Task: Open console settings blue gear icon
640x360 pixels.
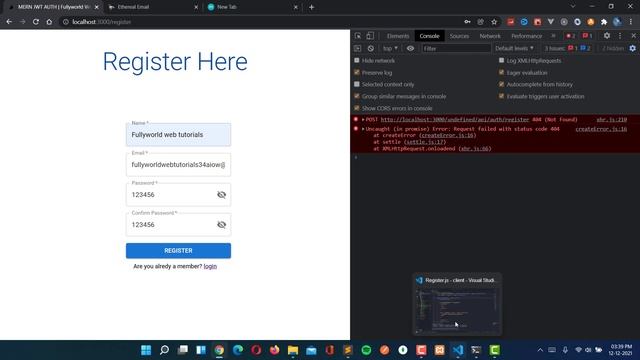Action: (633, 48)
